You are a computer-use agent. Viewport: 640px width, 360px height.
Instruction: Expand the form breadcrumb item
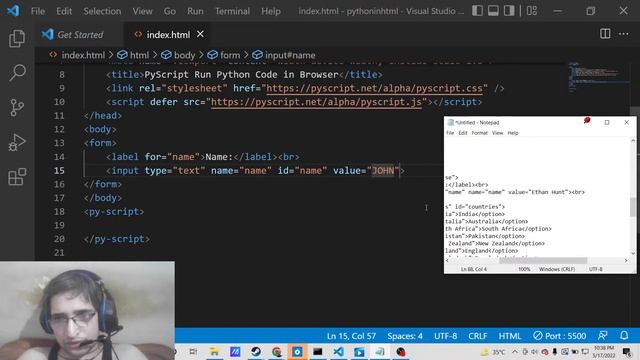[230, 55]
